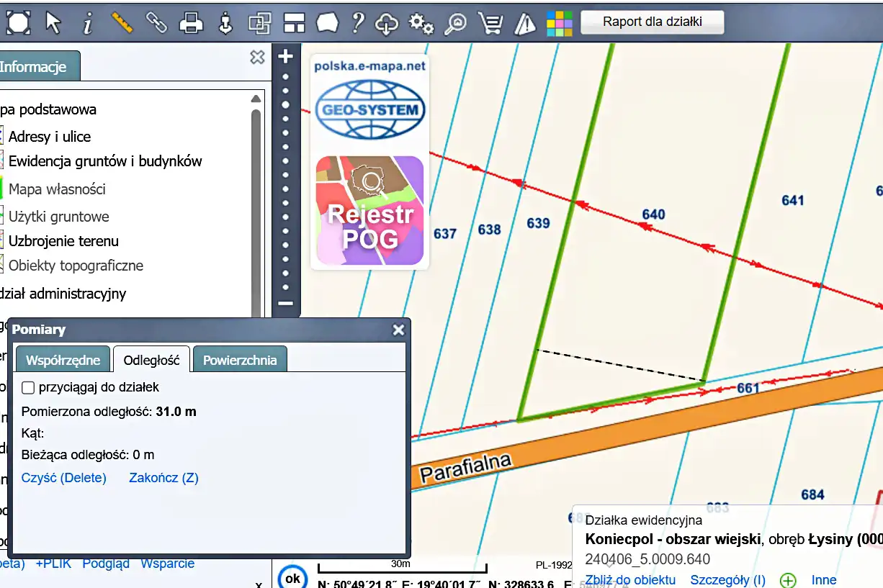Switch to the Powierzchnia tab
The width and height of the screenshot is (883, 588).
(x=240, y=360)
